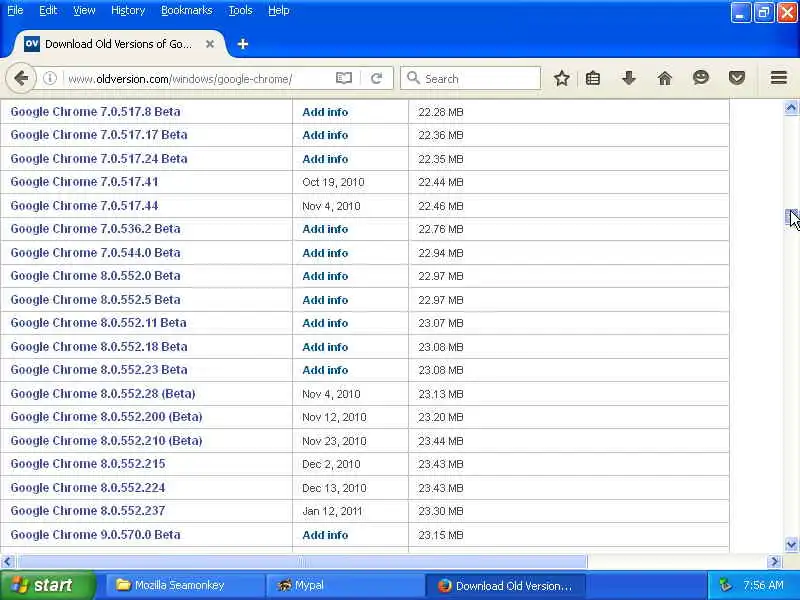Open the Edit menu
Viewport: 800px width, 600px height.
pos(48,10)
